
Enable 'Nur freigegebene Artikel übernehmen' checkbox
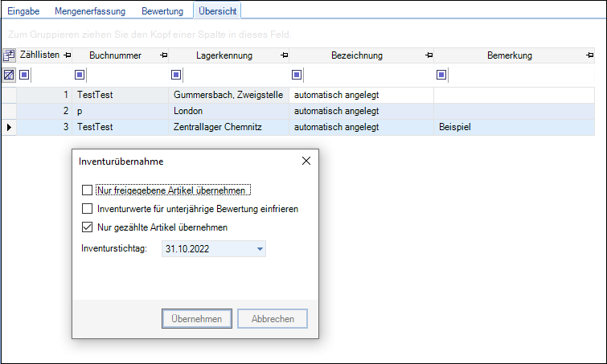coord(87,190)
